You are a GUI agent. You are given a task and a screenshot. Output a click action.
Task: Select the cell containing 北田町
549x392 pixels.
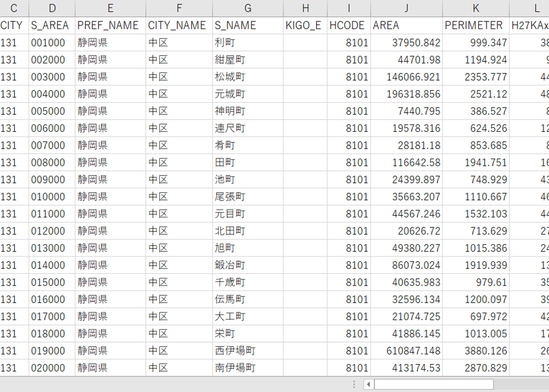tap(248, 231)
